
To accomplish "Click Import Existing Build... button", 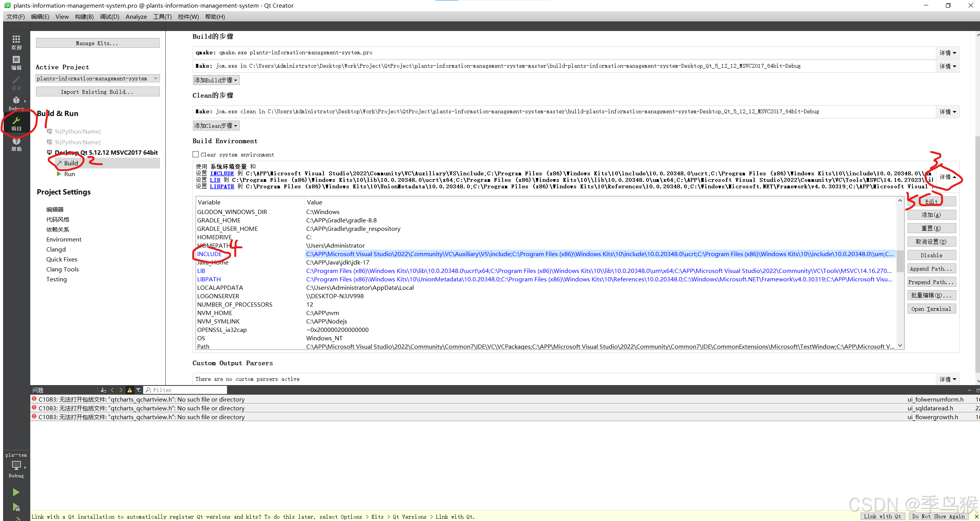I will [98, 92].
